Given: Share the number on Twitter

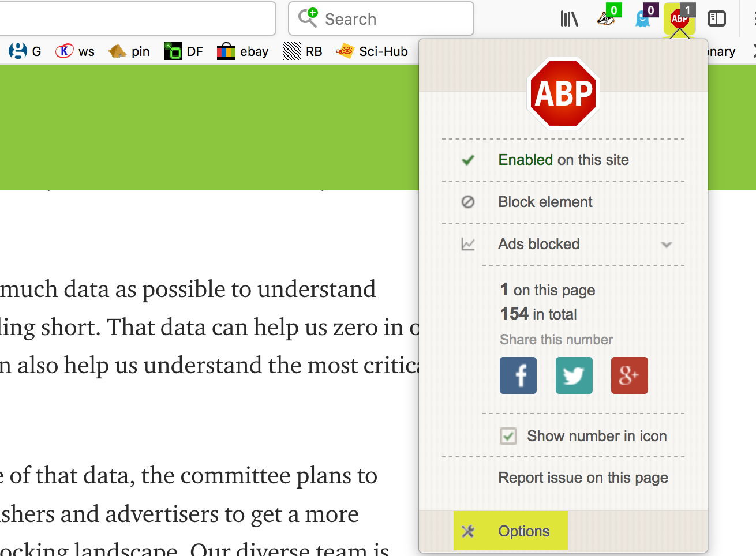Looking at the screenshot, I should pos(574,375).
